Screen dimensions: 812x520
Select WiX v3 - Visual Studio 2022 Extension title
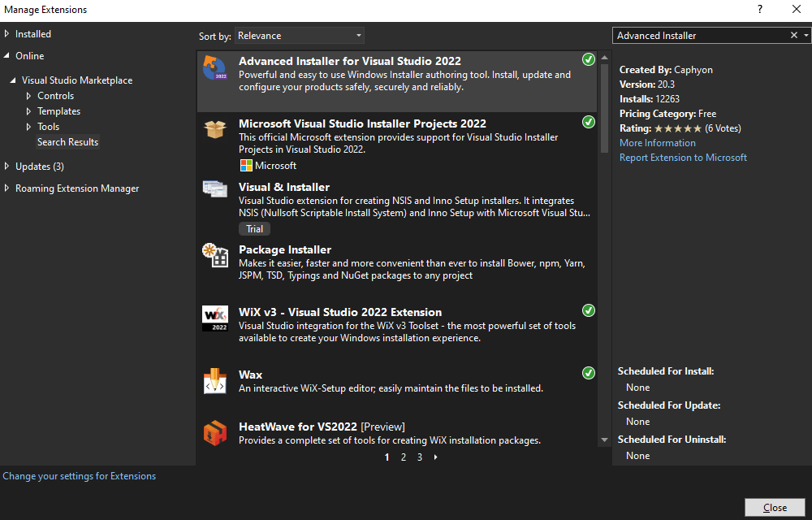click(x=340, y=312)
